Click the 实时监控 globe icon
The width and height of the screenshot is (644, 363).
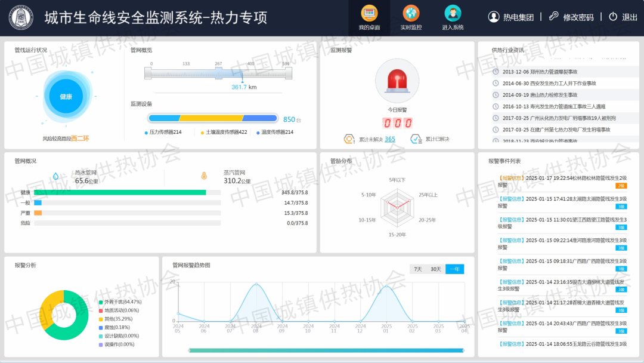tap(411, 13)
